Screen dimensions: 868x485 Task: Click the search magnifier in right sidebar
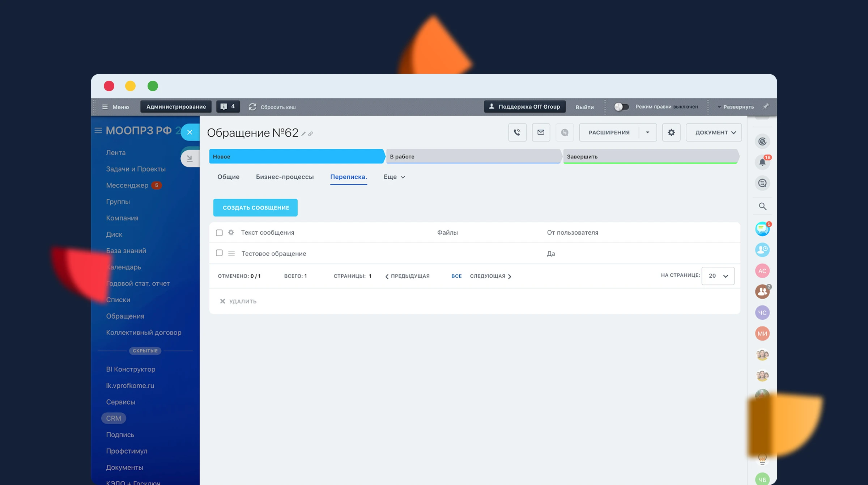[x=762, y=206]
